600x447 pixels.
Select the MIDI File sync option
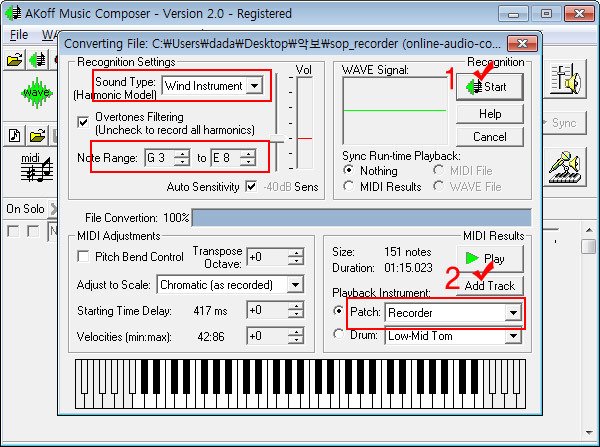click(439, 170)
